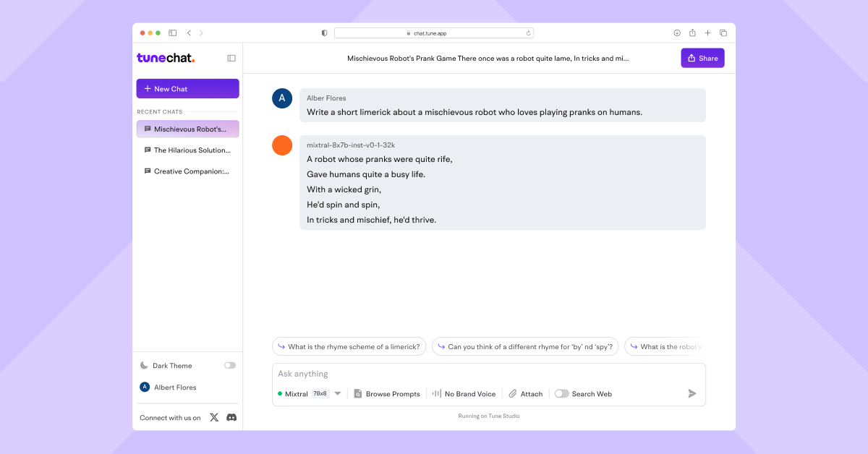Screen dimensions: 868x454
Task: Click the orange mixtral model avatar
Action: 281,145
